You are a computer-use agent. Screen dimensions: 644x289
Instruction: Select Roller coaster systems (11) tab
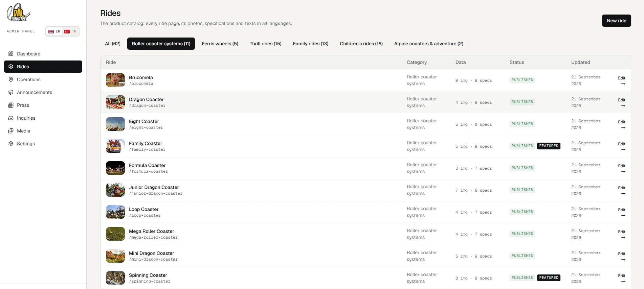161,44
